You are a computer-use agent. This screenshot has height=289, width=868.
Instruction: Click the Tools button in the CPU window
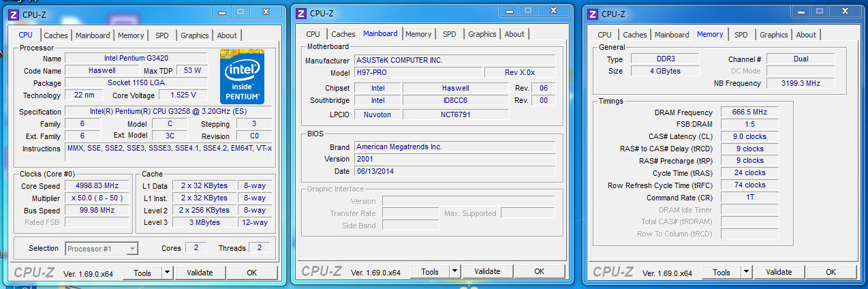[x=142, y=273]
